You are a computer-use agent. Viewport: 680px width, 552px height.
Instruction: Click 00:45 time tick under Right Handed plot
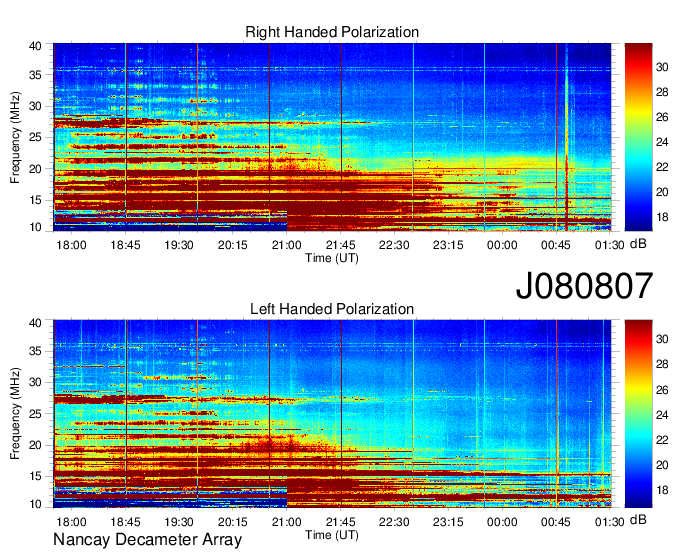coord(556,245)
